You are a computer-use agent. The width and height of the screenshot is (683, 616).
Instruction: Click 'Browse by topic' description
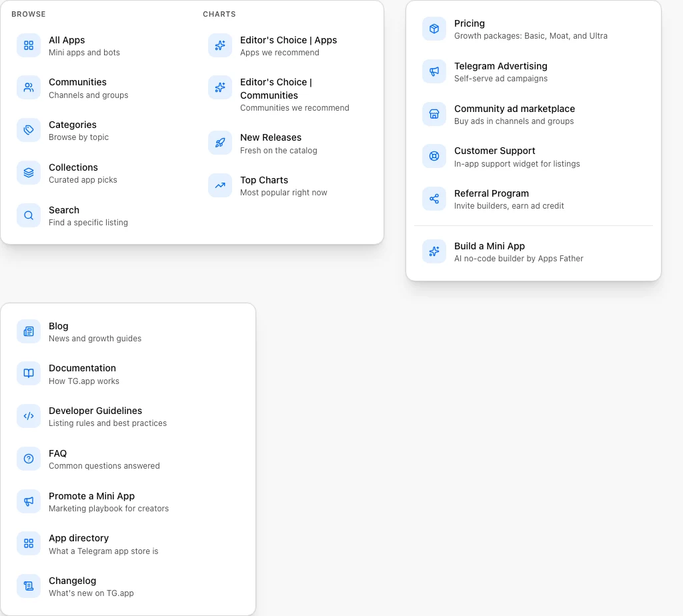[x=79, y=137]
